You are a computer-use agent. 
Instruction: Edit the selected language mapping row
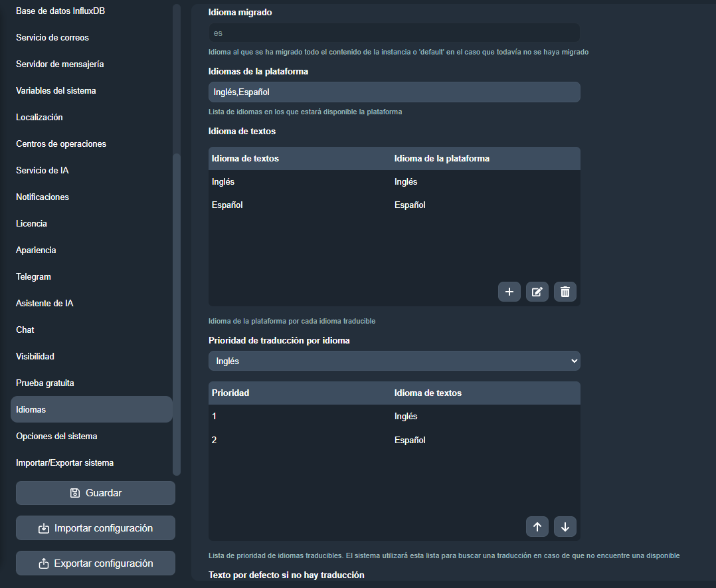[537, 291]
